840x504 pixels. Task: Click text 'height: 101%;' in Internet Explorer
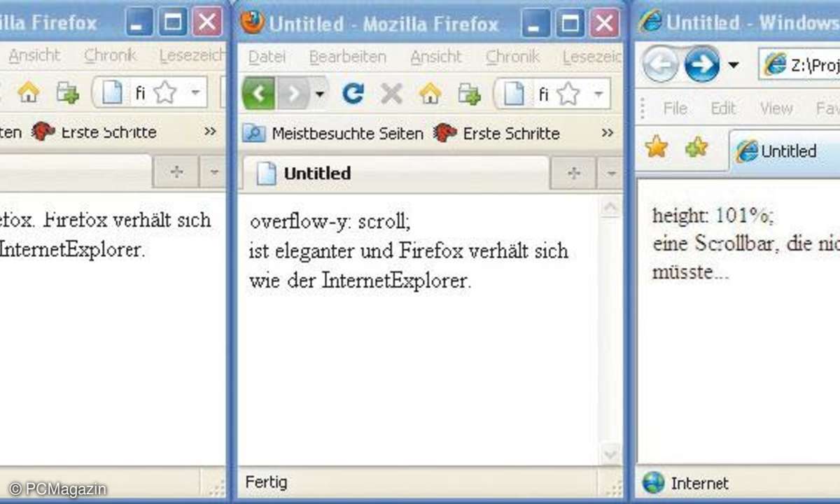click(713, 216)
